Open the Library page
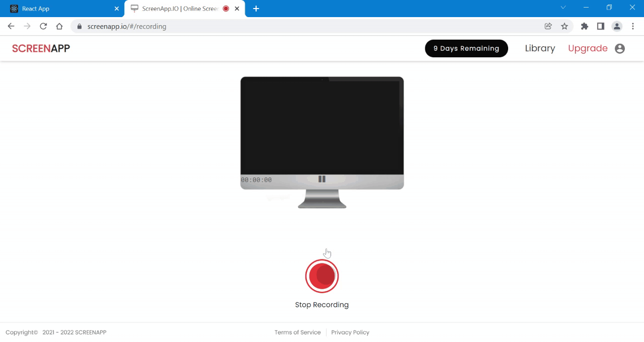Viewport: 644px width, 342px height. pos(540,48)
